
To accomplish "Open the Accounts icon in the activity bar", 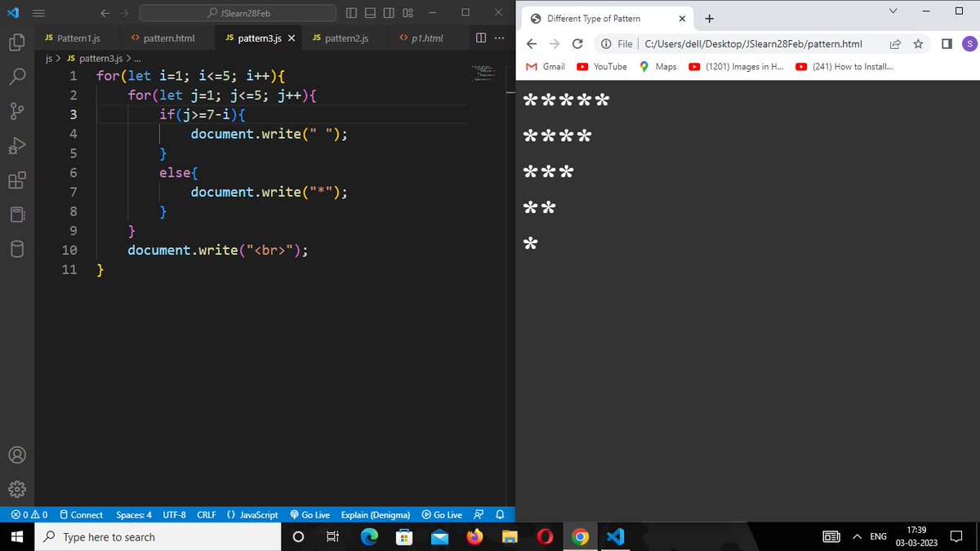I will click(17, 455).
